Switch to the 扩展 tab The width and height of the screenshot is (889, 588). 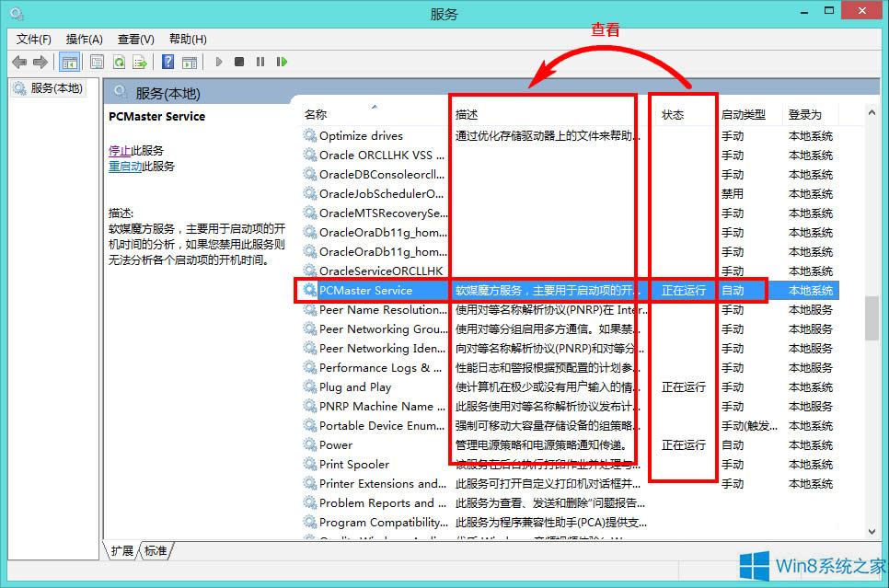[x=121, y=550]
